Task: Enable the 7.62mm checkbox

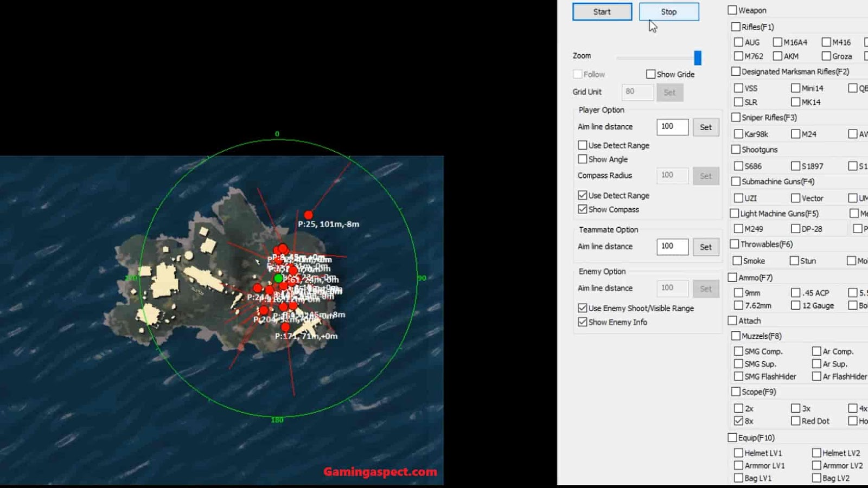Action: (x=738, y=305)
